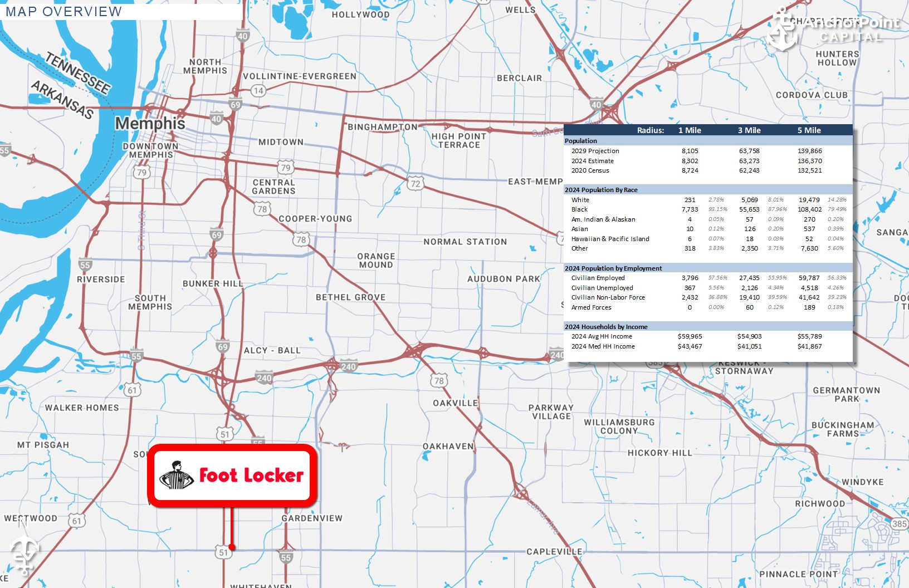Image resolution: width=909 pixels, height=588 pixels.
Task: Click the AnchorPoint Capital anchor logo
Action: click(782, 29)
